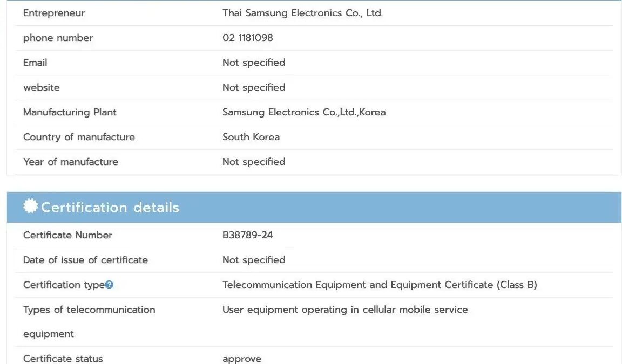This screenshot has height=364, width=622.
Task: Click the Country of manufacture label
Action: (x=79, y=137)
